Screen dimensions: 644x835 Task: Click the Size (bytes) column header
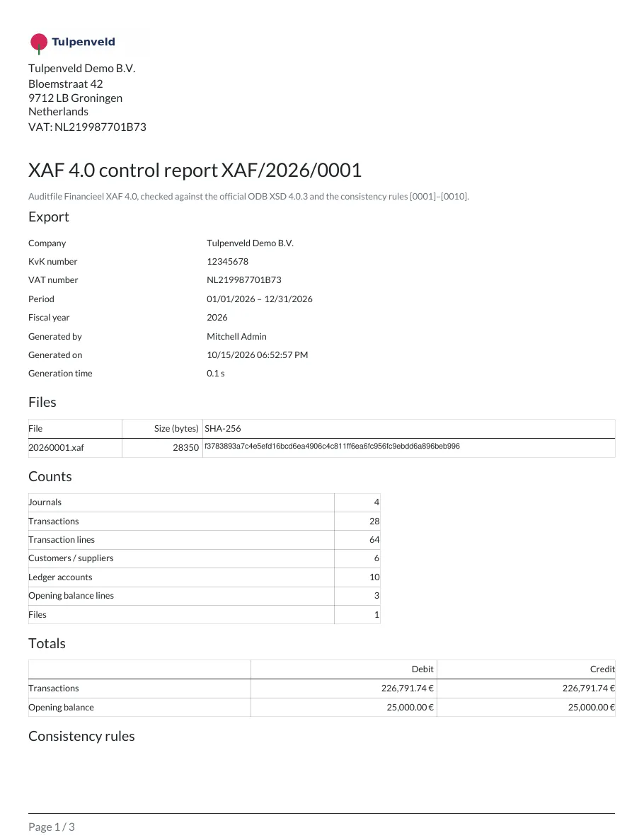[x=176, y=429]
